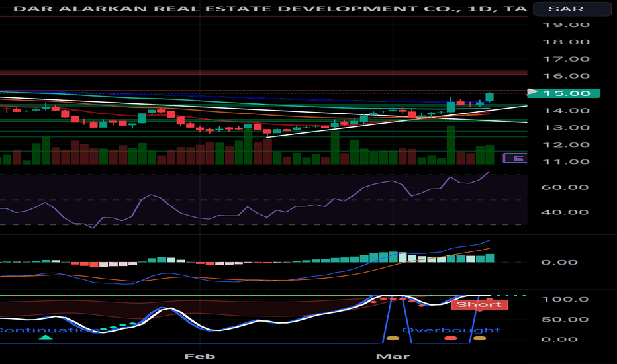
Task: Select the Overbought signal text
Action: point(451,330)
